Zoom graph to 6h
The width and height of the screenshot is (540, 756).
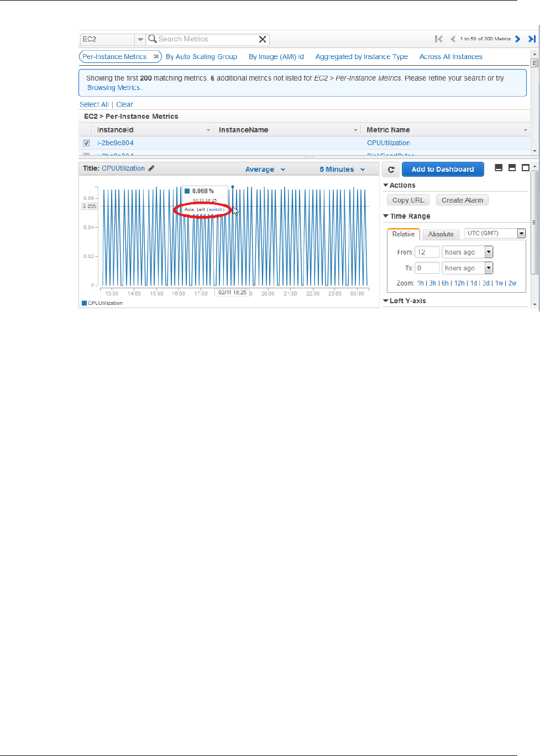pyautogui.click(x=445, y=283)
